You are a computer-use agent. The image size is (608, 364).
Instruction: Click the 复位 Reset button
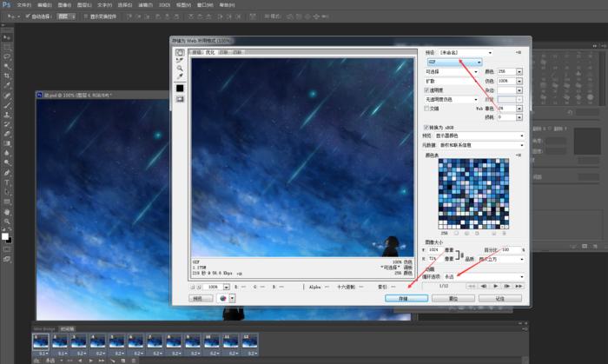[453, 299]
